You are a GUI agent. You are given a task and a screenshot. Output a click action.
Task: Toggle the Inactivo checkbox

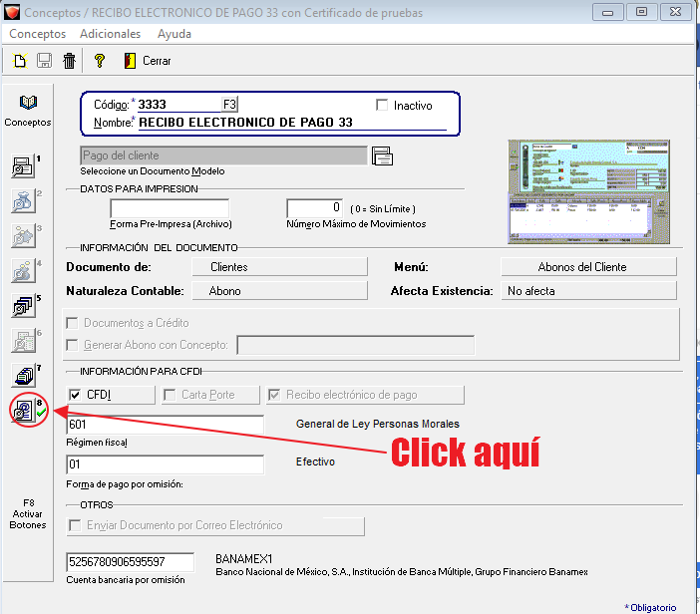pos(382,105)
